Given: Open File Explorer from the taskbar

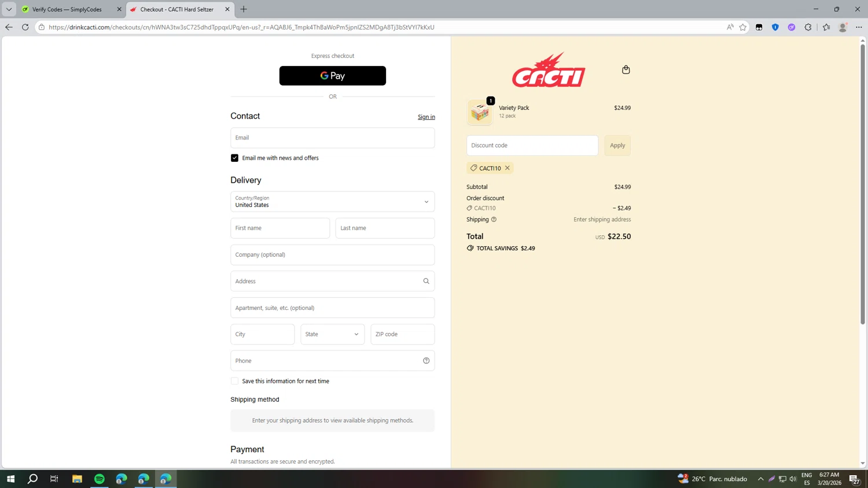Looking at the screenshot, I should coord(77,479).
